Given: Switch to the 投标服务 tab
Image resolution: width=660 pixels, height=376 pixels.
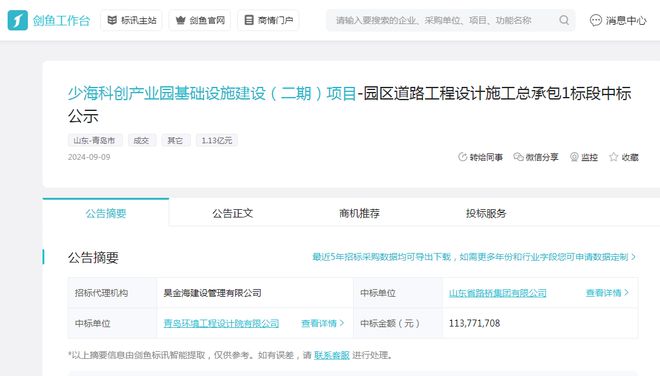Looking at the screenshot, I should [486, 213].
